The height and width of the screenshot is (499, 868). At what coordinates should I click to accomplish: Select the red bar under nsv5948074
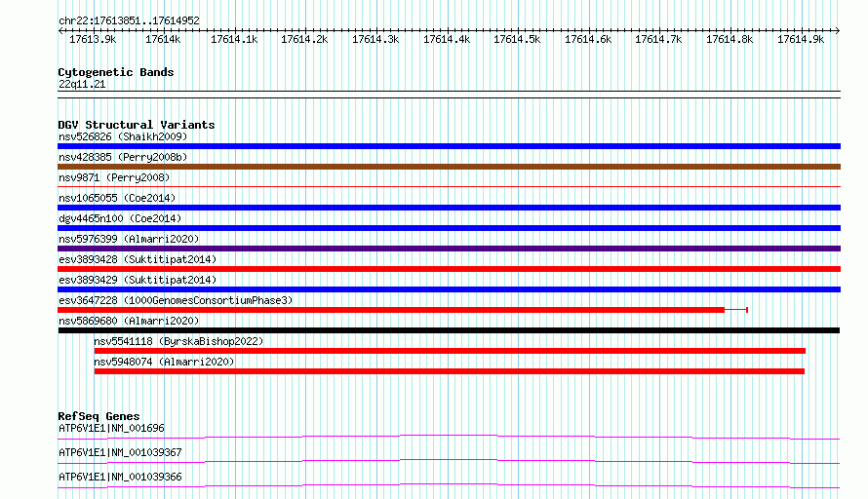point(450,371)
